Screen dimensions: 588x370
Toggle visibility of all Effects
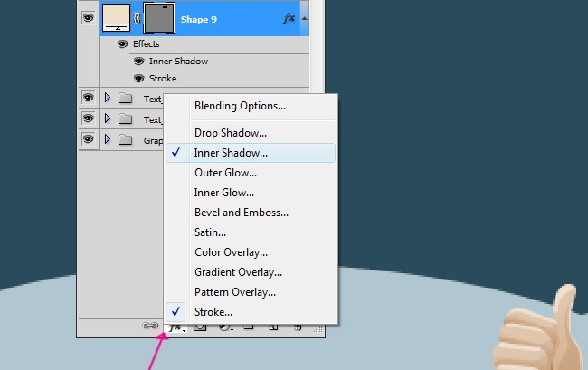click(123, 43)
